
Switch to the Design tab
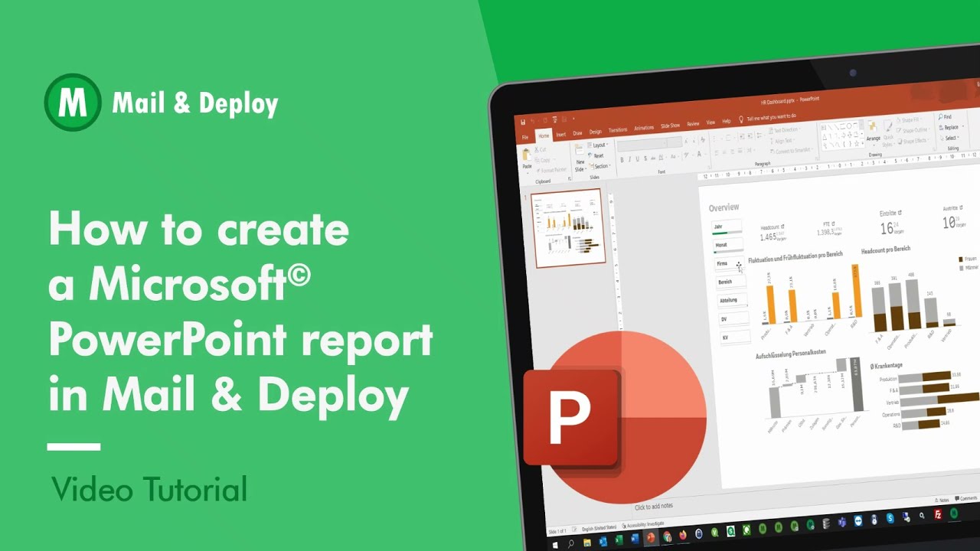pos(596,132)
